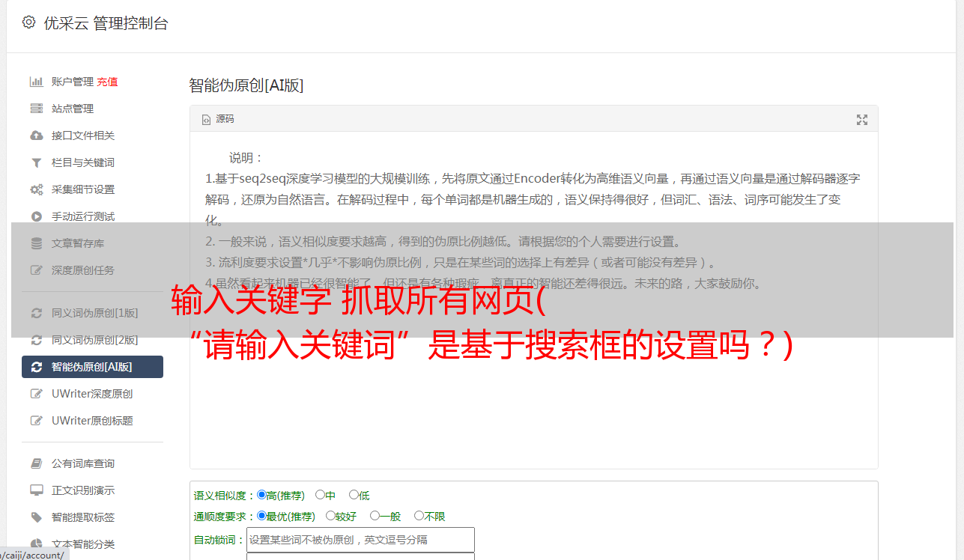Click the monitor icon for 正文识别演示

coord(36,490)
